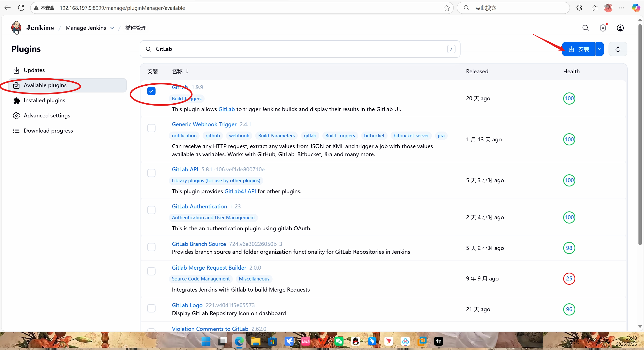
Task: Open Bilibili app in the taskbar
Action: click(306, 341)
